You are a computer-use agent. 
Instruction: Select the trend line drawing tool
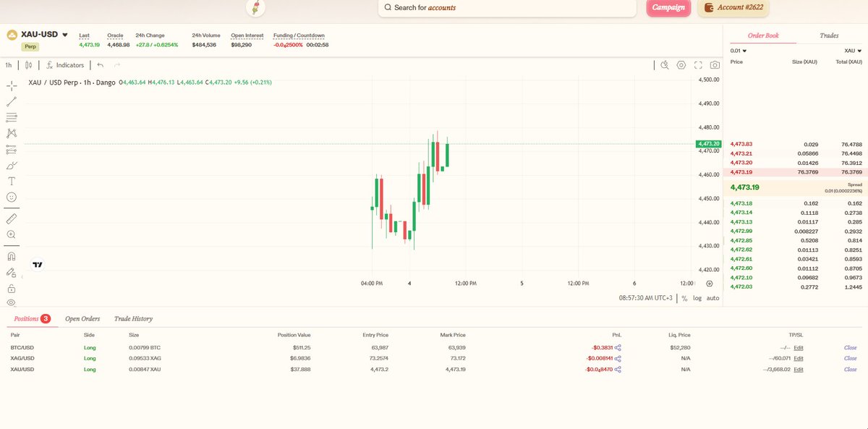coord(12,102)
